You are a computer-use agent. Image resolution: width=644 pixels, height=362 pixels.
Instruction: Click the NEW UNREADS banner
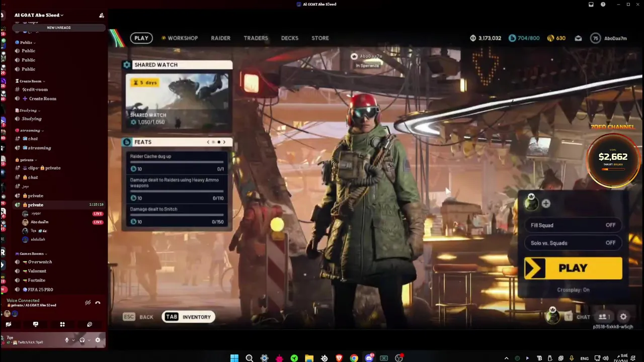tap(59, 28)
